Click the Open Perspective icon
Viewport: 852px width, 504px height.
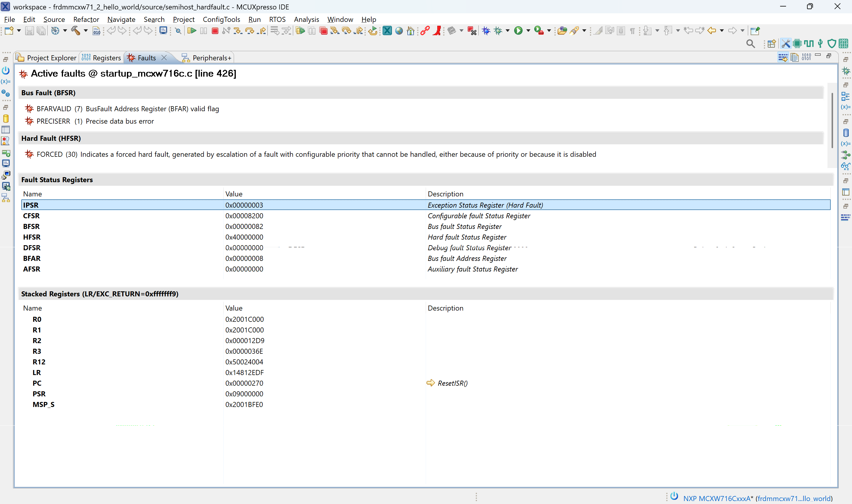click(x=772, y=43)
